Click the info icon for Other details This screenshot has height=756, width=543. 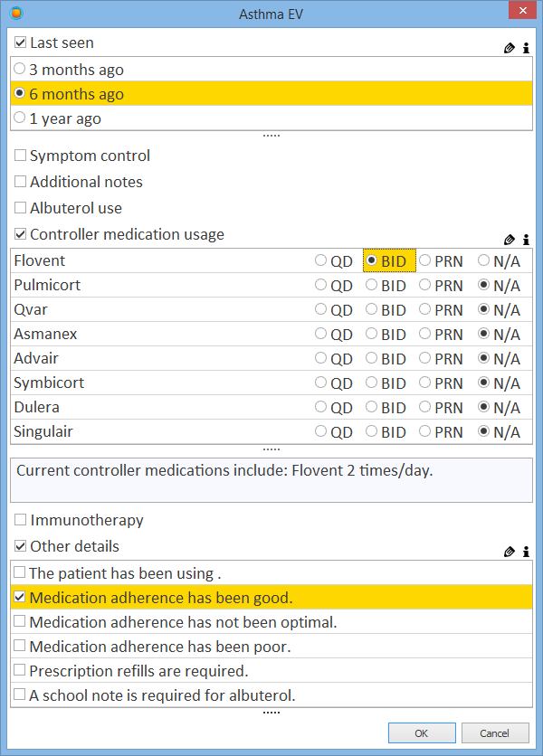click(526, 552)
